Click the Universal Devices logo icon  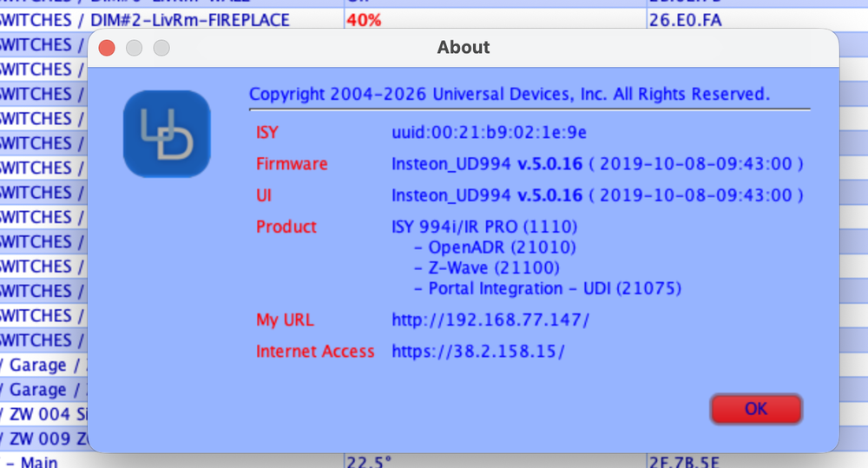pos(167,134)
